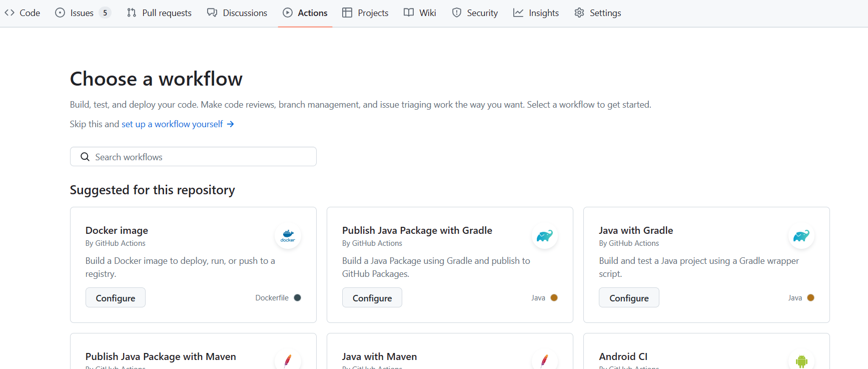Viewport: 868px width, 369px height.
Task: Select the Actions tab
Action: coord(305,13)
